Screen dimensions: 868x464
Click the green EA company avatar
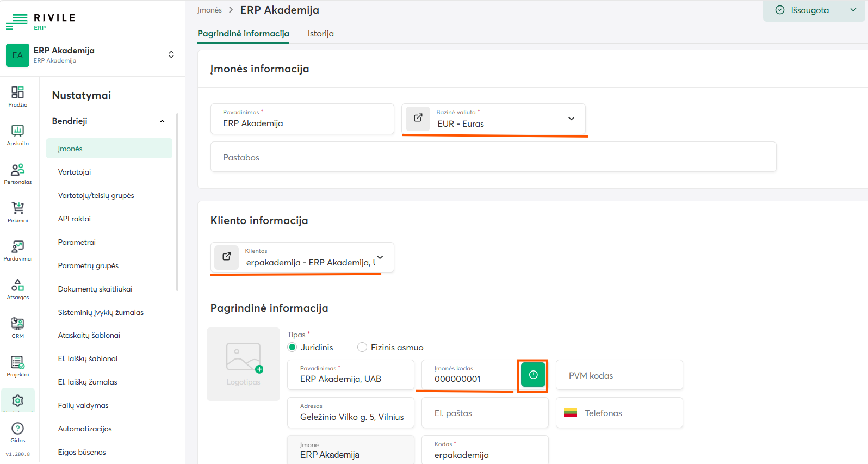[x=17, y=55]
